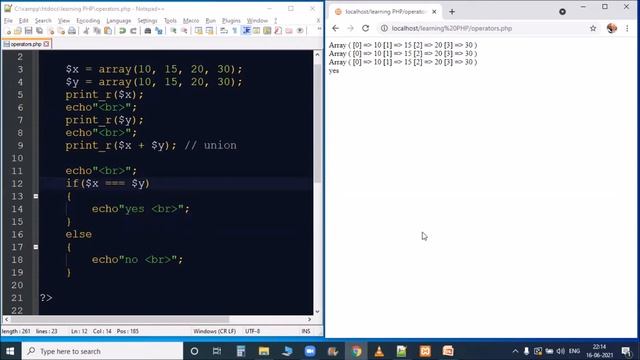Collapse the code fold at line 17
Image resolution: width=640 pixels, height=360 pixels.
click(x=36, y=247)
